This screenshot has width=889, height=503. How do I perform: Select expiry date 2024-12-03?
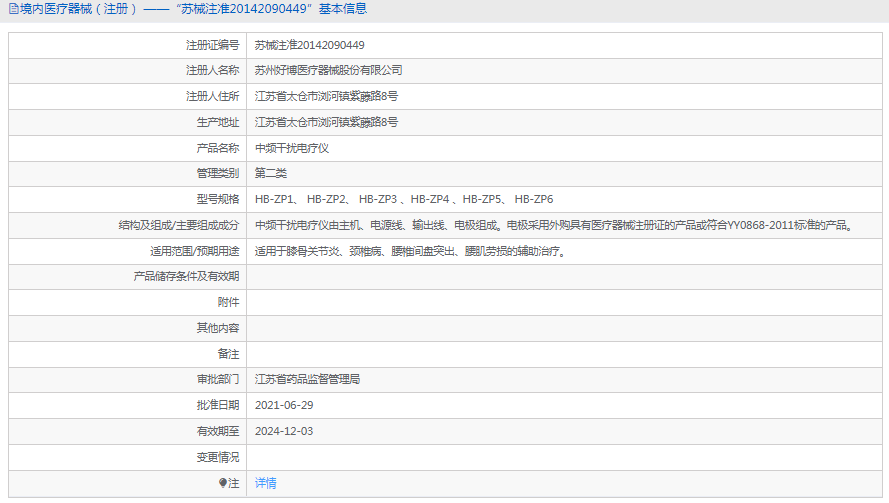tap(284, 432)
